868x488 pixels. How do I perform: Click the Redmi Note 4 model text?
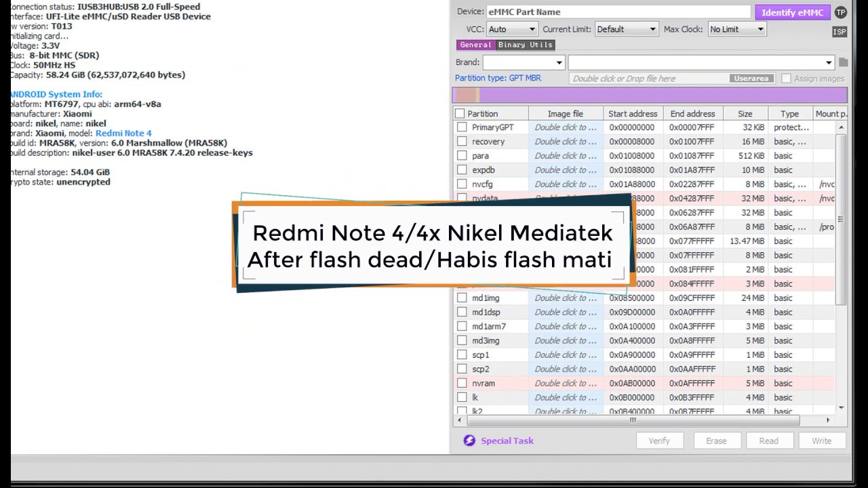point(123,134)
